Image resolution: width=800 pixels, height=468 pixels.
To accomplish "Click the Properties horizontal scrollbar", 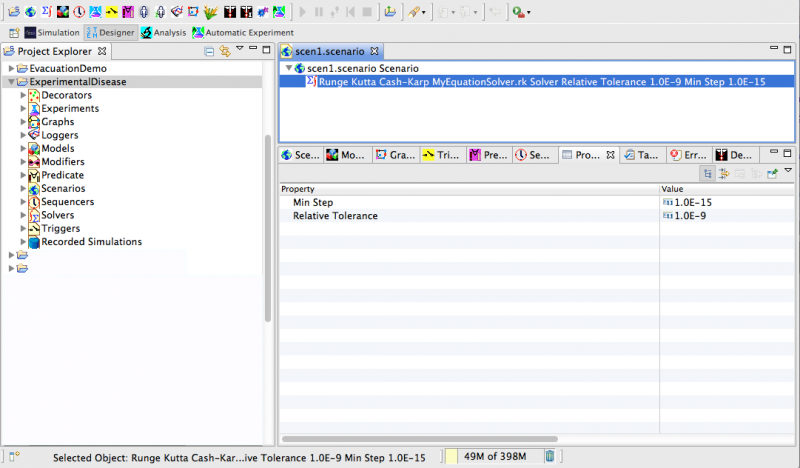I will tap(420, 439).
